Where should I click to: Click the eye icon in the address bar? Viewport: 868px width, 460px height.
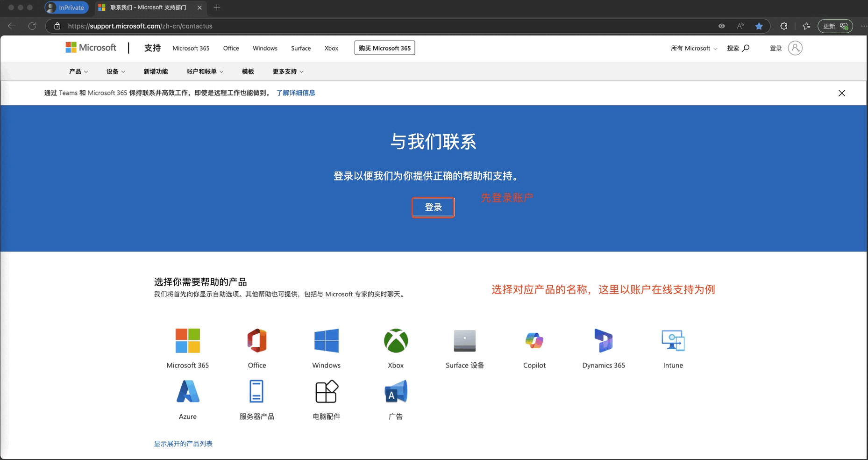click(722, 26)
